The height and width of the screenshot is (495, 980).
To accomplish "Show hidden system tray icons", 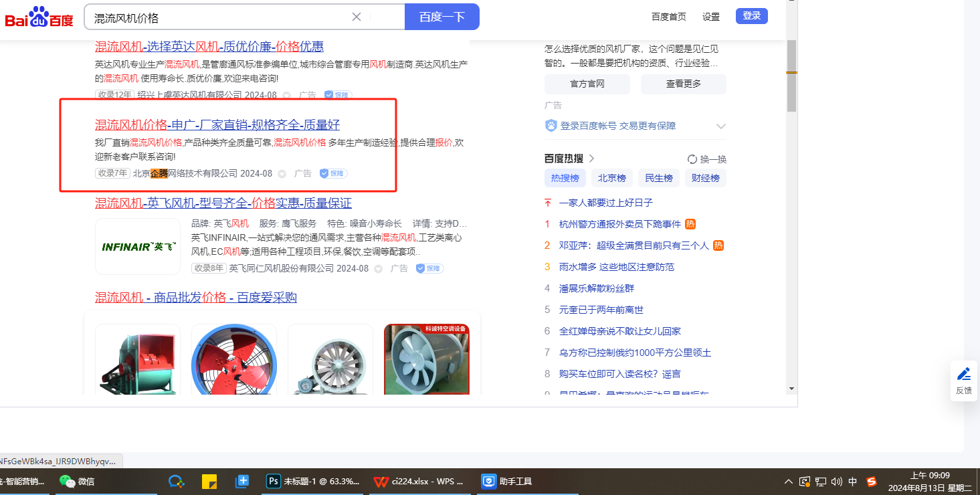I will point(789,481).
